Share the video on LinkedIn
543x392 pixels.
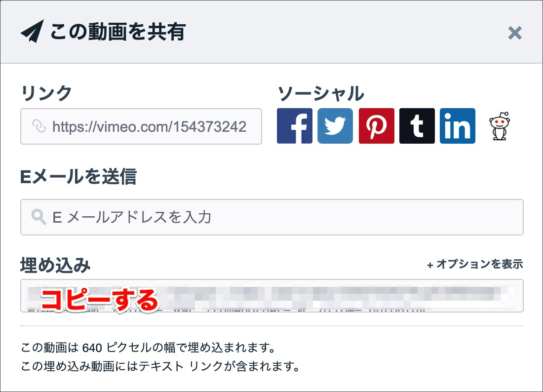coord(458,126)
